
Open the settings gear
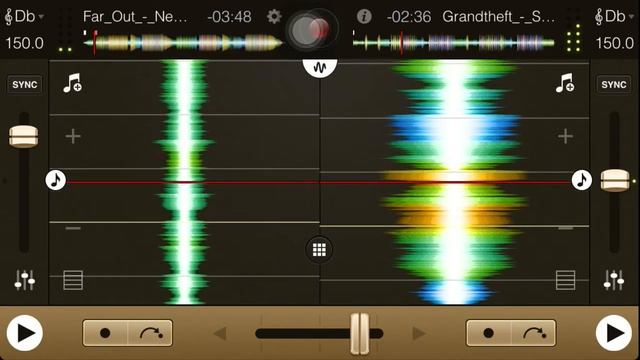[274, 16]
